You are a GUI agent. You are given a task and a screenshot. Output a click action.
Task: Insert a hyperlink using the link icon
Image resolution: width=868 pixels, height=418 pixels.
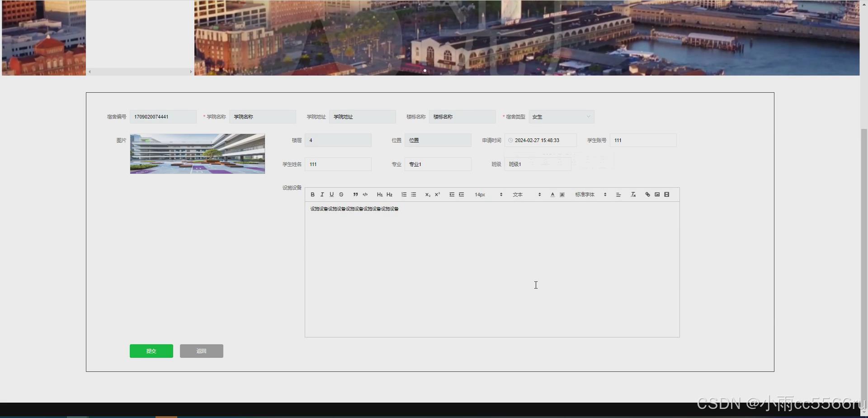(x=647, y=195)
